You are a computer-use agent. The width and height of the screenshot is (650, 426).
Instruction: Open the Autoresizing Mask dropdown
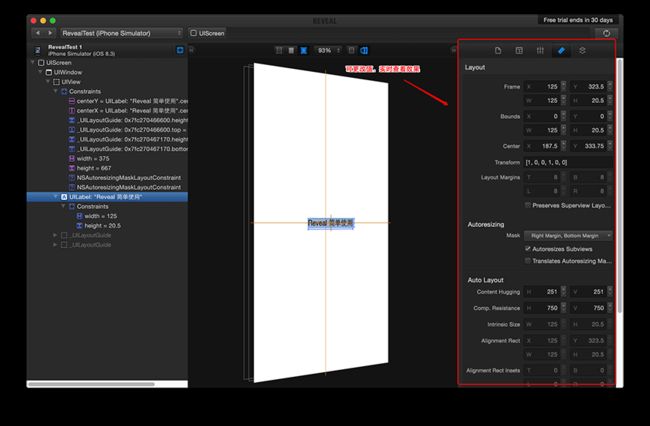tap(568, 235)
